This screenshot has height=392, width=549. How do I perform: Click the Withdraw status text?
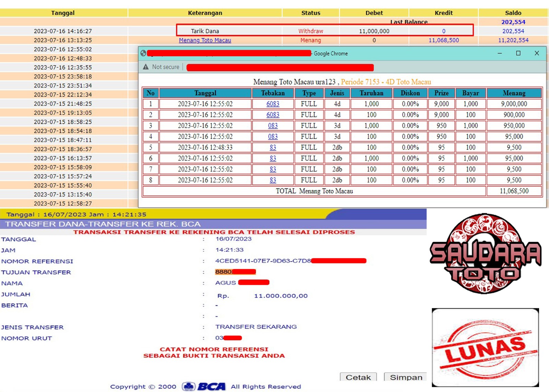coord(311,31)
